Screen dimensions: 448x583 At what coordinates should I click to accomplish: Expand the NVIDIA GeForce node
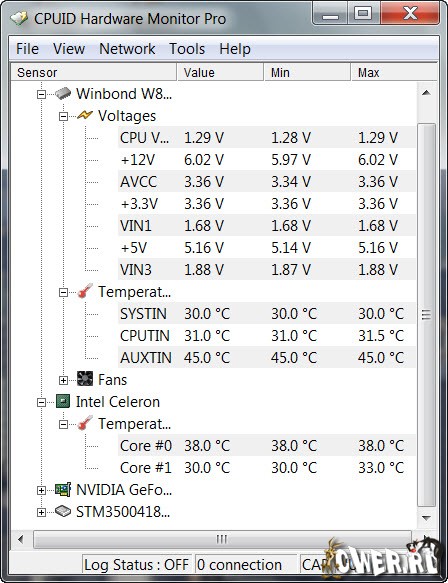[41, 490]
